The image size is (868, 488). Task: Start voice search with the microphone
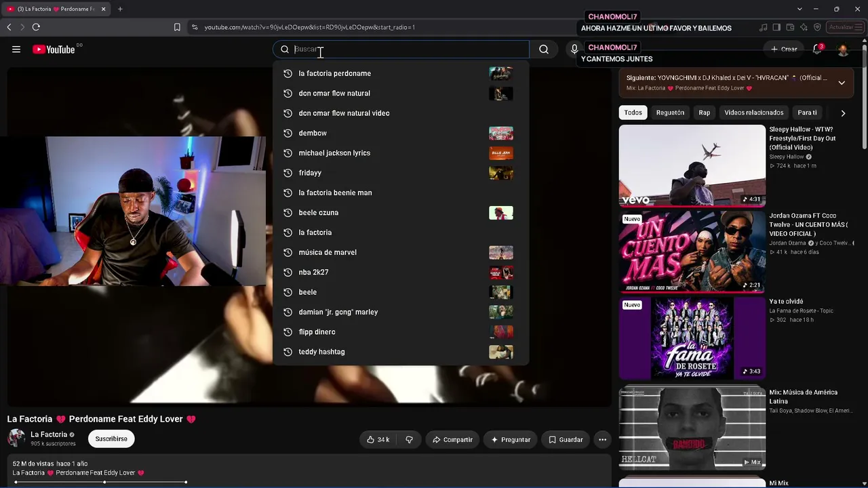[x=574, y=49]
